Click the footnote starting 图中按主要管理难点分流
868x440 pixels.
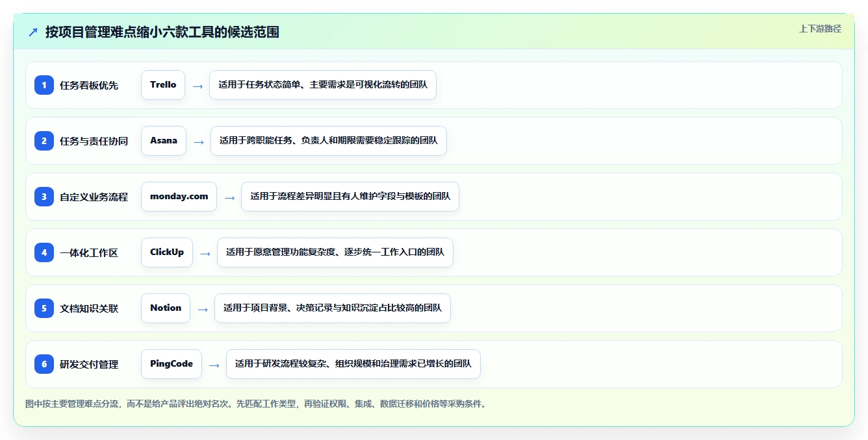(255, 404)
